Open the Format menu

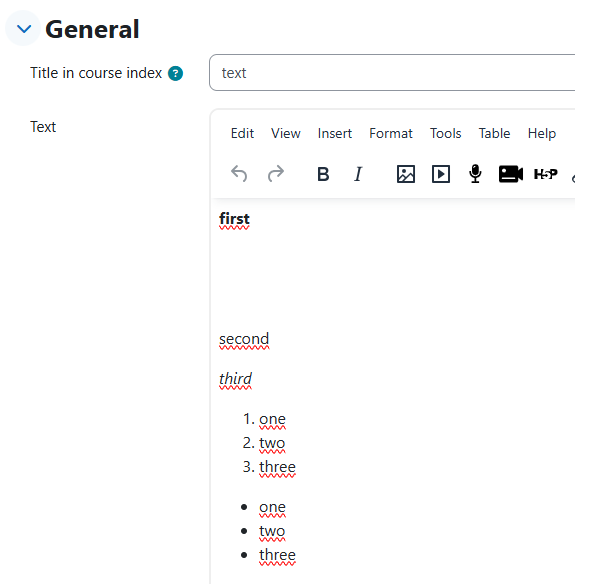click(391, 133)
